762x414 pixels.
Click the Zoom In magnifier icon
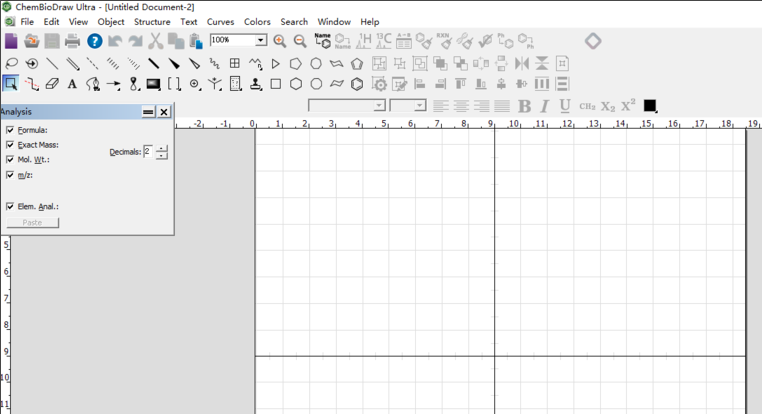coord(279,41)
